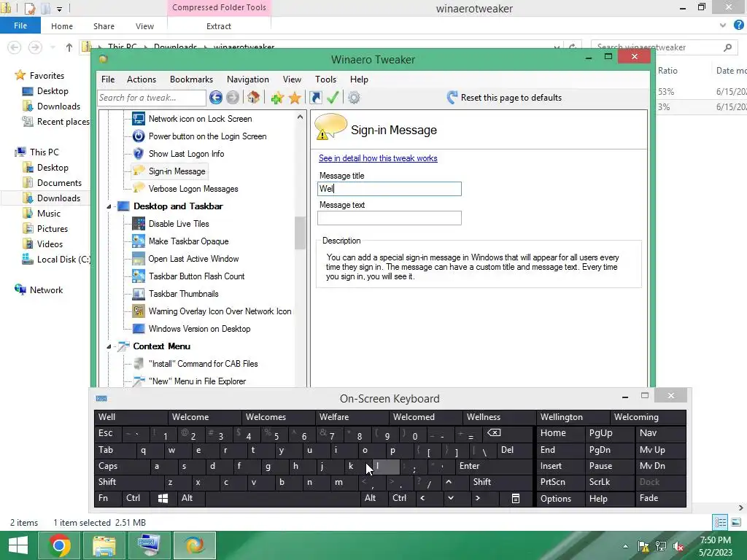Expand the Explorer ribbon chevron
Viewport: 747px width, 560px height.
(x=723, y=26)
